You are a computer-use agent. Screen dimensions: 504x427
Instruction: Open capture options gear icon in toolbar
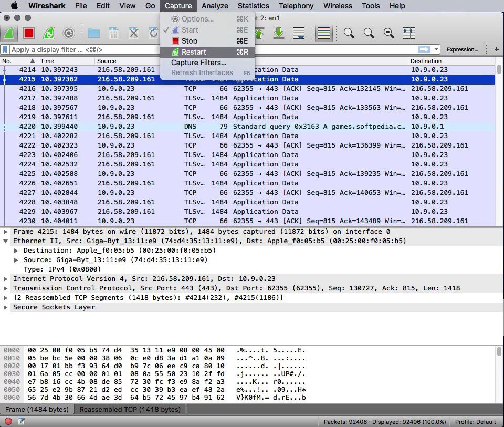click(x=69, y=33)
